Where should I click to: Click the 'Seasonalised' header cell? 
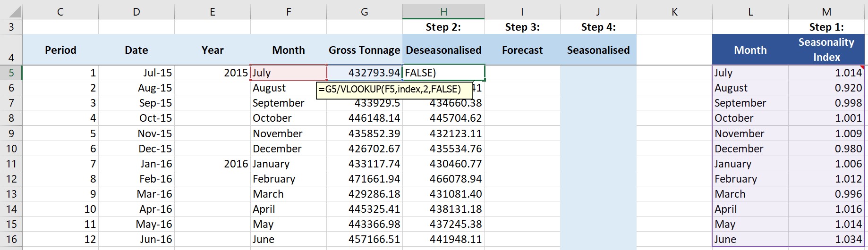coord(598,50)
